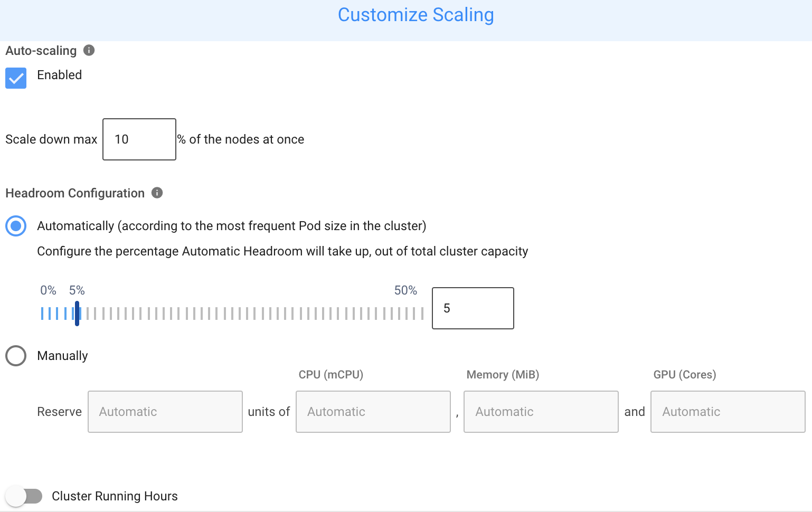Image resolution: width=812 pixels, height=512 pixels.
Task: Click the Cluster Running Hours label
Action: coord(115,496)
